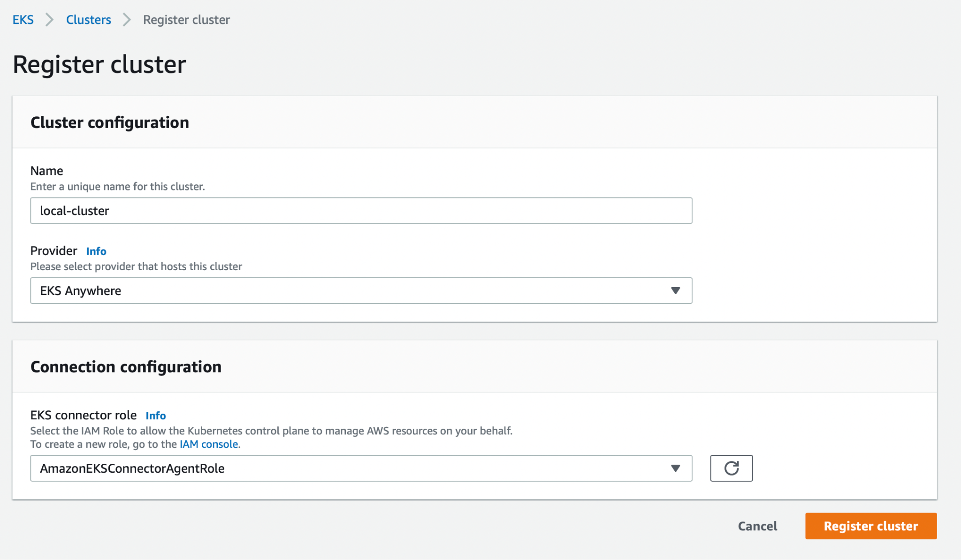Navigate to Clusters breadcrumb
961x560 pixels.
[88, 20]
